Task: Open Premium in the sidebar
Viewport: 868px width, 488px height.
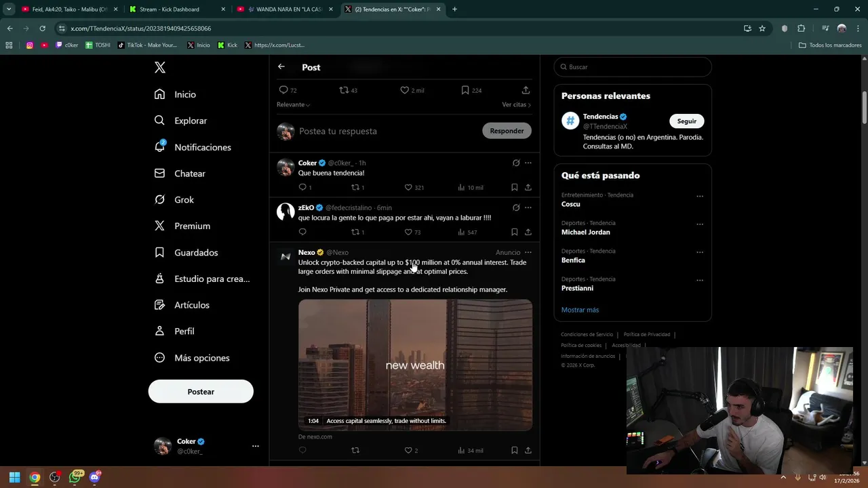Action: pyautogui.click(x=182, y=226)
